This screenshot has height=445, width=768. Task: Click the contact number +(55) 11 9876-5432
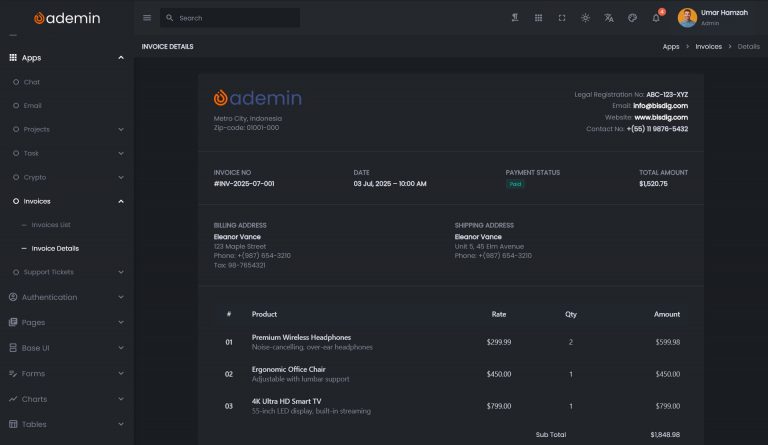(x=657, y=129)
